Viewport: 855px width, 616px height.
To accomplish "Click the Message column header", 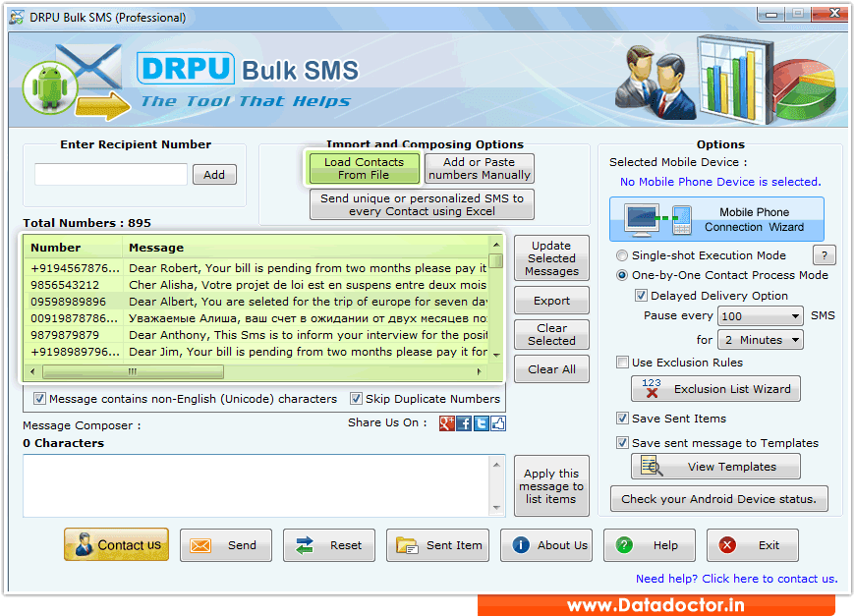I will pyautogui.click(x=306, y=248).
